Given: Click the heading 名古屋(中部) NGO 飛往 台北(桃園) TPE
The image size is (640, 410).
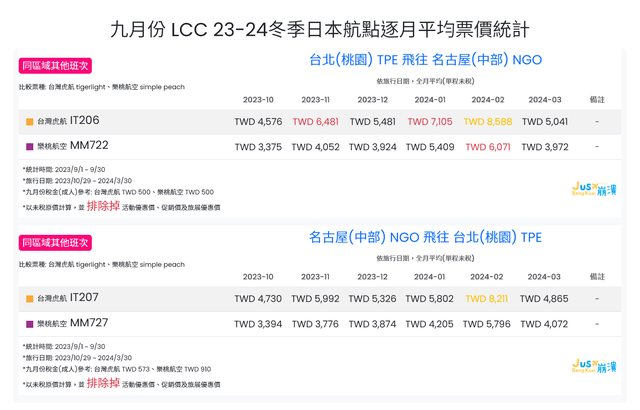Looking at the screenshot, I should point(424,238).
